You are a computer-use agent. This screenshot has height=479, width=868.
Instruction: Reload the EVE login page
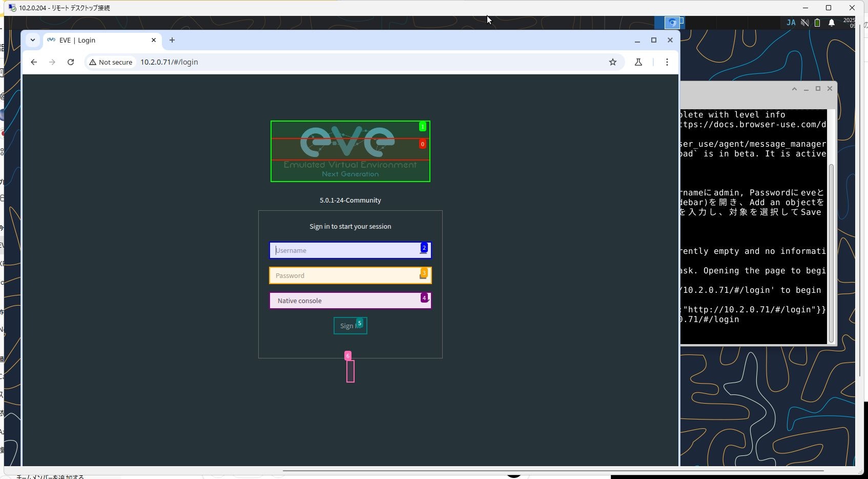coord(71,62)
